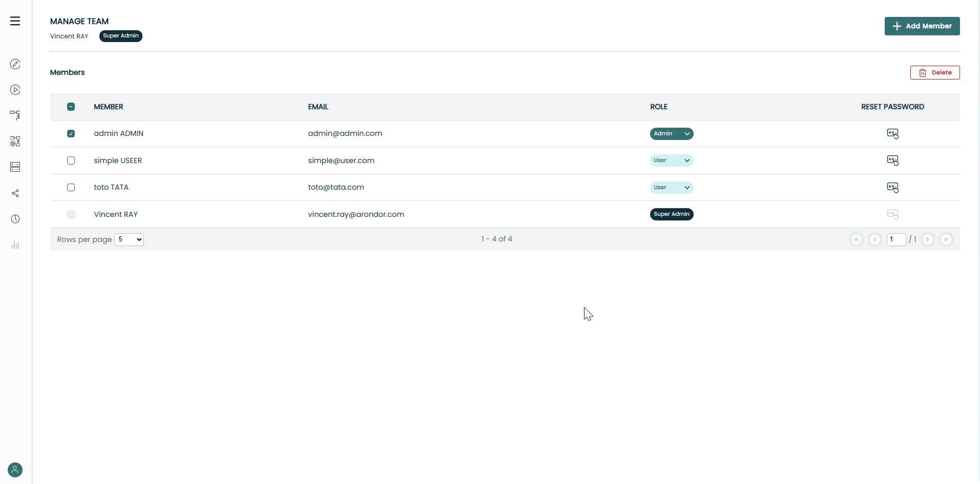Toggle the select-all header checkbox
This screenshot has width=980, height=484.
[x=71, y=107]
